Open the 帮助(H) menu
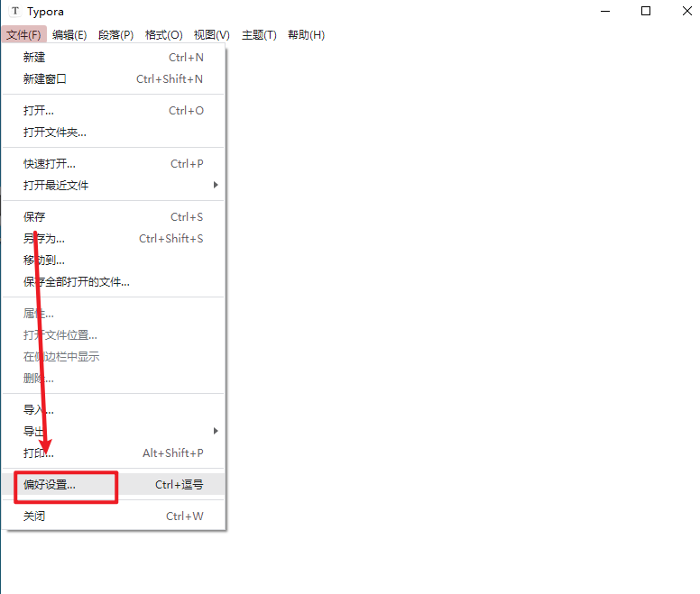700x594 pixels. [x=306, y=35]
